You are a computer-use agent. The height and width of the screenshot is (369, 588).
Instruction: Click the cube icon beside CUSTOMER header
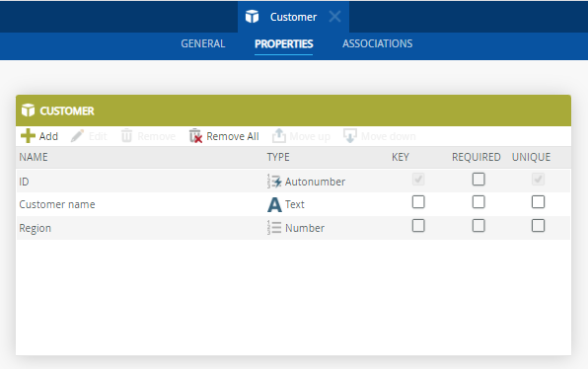click(29, 111)
